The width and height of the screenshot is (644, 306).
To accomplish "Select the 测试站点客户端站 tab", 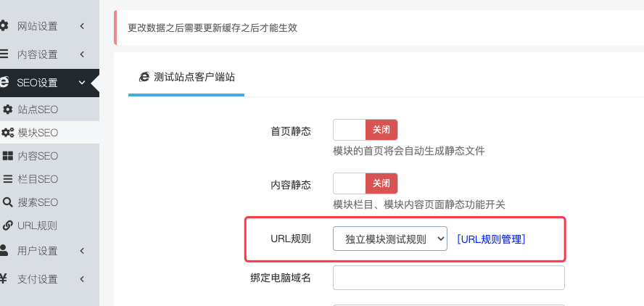I will click(x=186, y=77).
